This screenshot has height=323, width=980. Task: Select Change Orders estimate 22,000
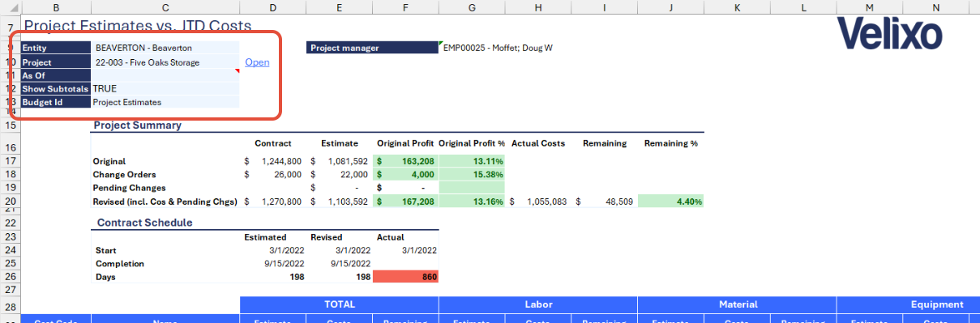340,174
